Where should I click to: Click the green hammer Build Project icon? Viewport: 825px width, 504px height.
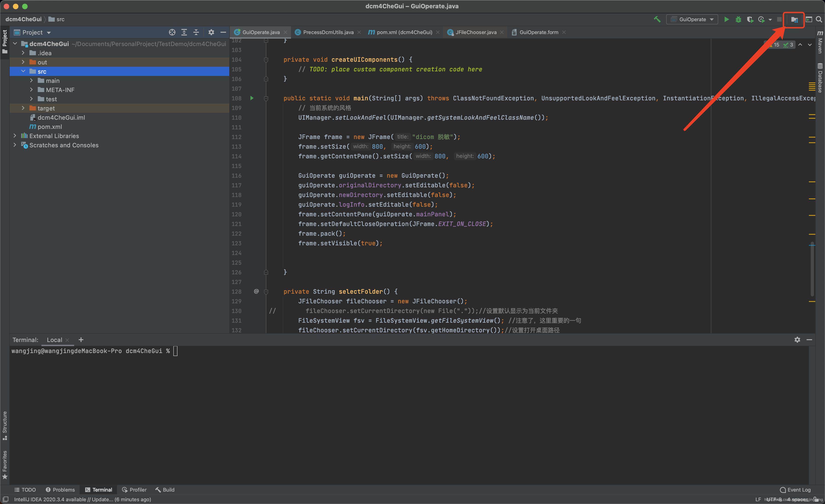tap(657, 19)
